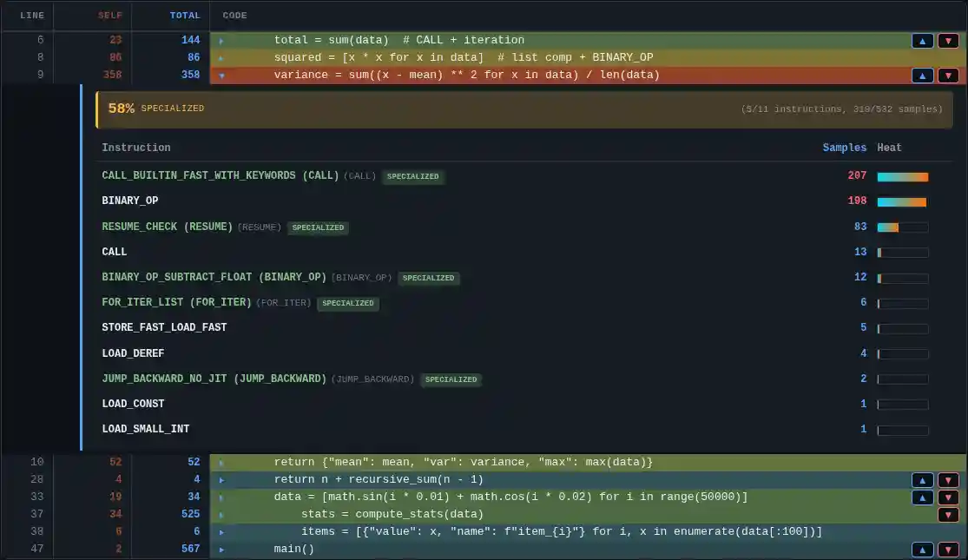Collapse the expanded variance instruction panel
Image resolution: width=968 pixels, height=560 pixels.
tap(222, 76)
